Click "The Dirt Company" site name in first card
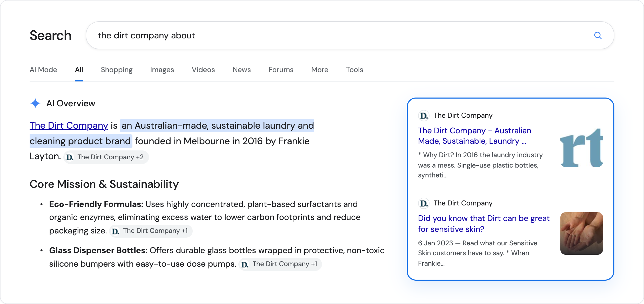The width and height of the screenshot is (644, 304). coord(463,115)
